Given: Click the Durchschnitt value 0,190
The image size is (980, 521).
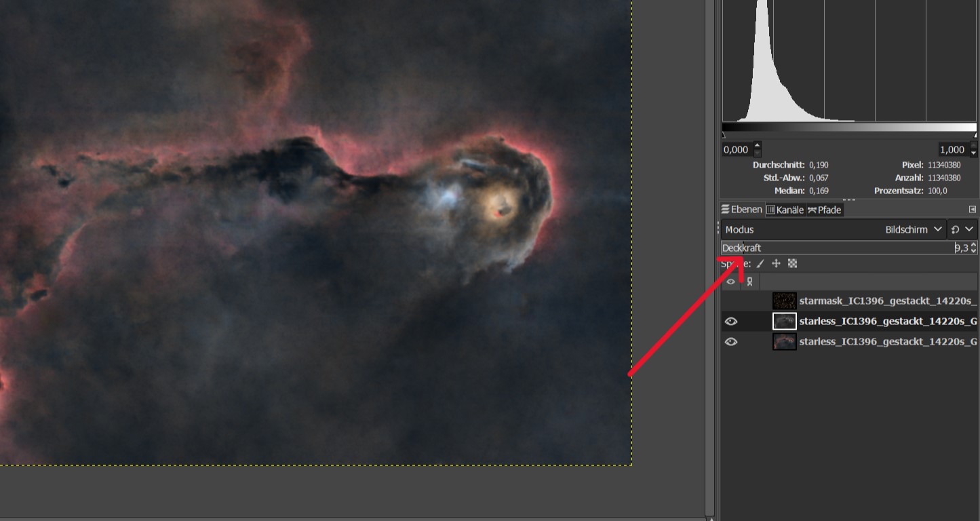Looking at the screenshot, I should 819,165.
